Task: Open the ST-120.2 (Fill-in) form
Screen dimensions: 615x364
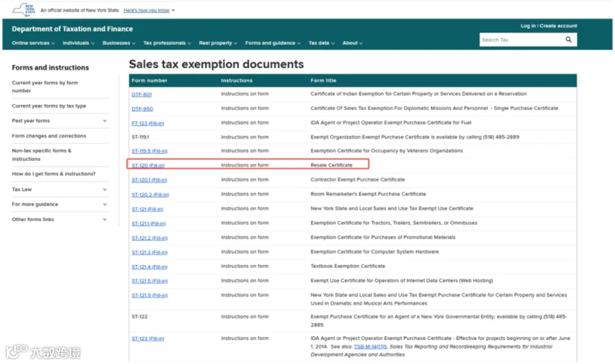Action: [150, 195]
